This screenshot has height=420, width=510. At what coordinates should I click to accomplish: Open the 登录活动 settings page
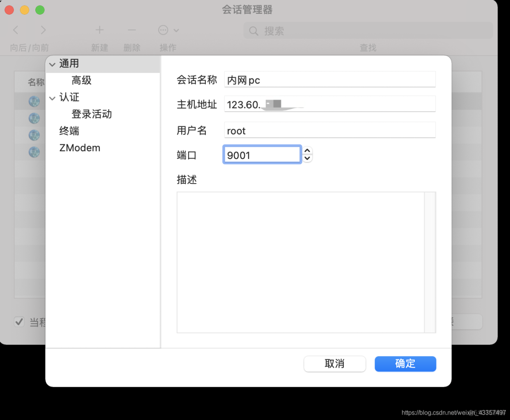92,114
